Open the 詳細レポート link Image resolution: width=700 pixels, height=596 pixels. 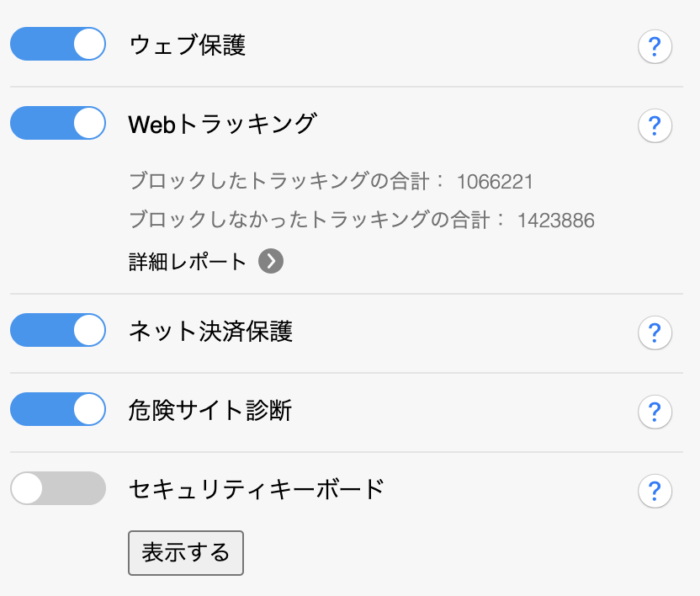tap(188, 261)
